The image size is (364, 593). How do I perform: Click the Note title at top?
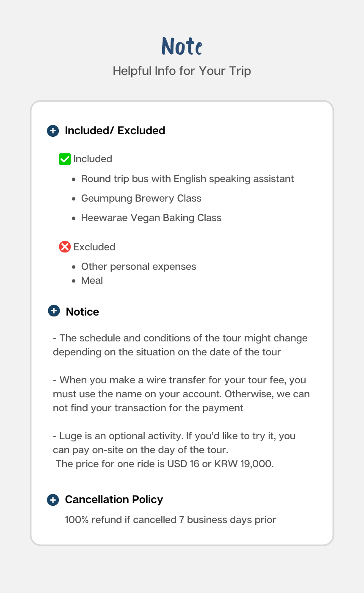[x=182, y=47]
